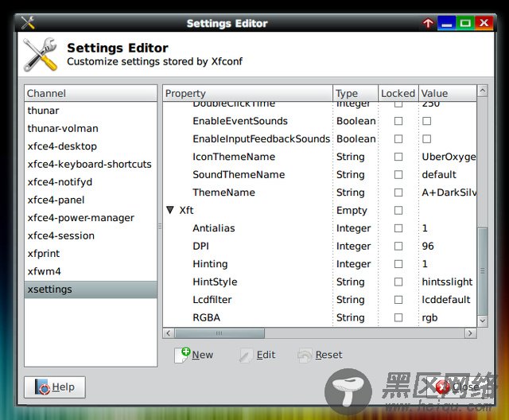The image size is (509, 420).
Task: Toggle Locked checkbox for Antialias
Action: pos(398,228)
